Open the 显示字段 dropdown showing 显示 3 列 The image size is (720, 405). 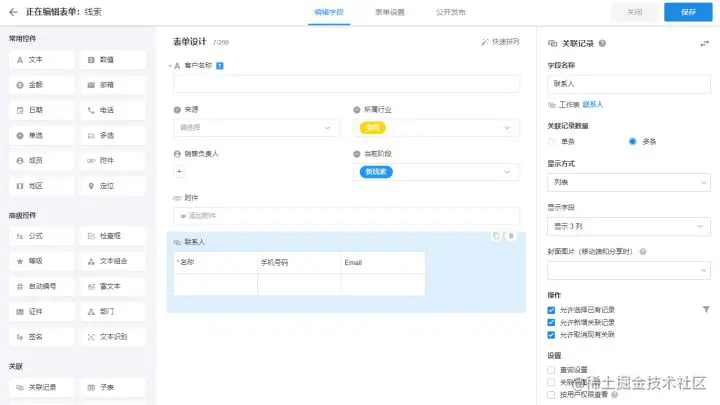[629, 226]
